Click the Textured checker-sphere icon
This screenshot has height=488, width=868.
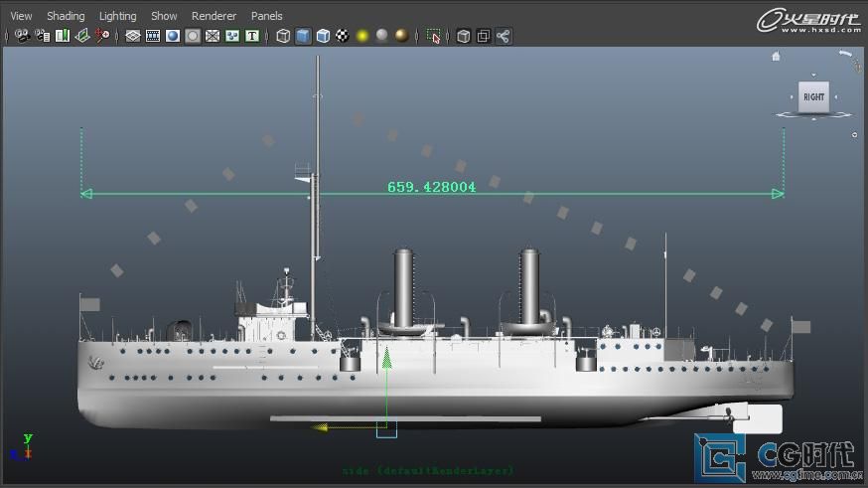(x=343, y=36)
